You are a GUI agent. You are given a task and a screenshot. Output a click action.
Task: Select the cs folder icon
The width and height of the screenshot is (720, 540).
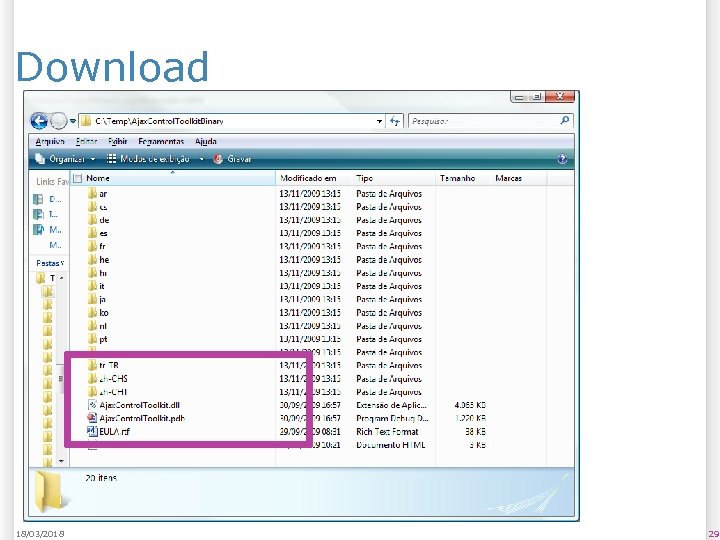click(92, 207)
